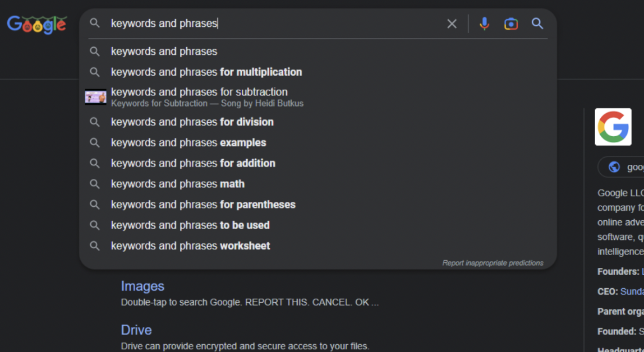This screenshot has height=352, width=644.
Task: Select the 'keywords and phrases for division' suggestion
Action: tap(192, 122)
